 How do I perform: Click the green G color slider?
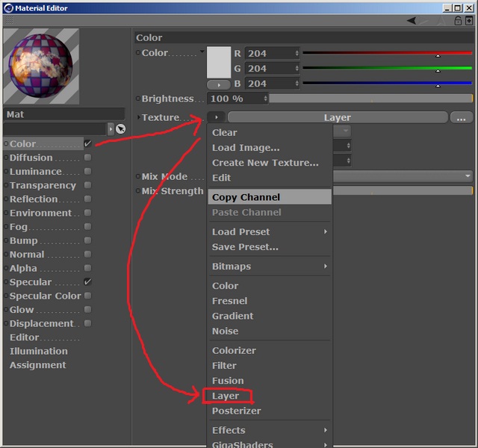click(387, 68)
